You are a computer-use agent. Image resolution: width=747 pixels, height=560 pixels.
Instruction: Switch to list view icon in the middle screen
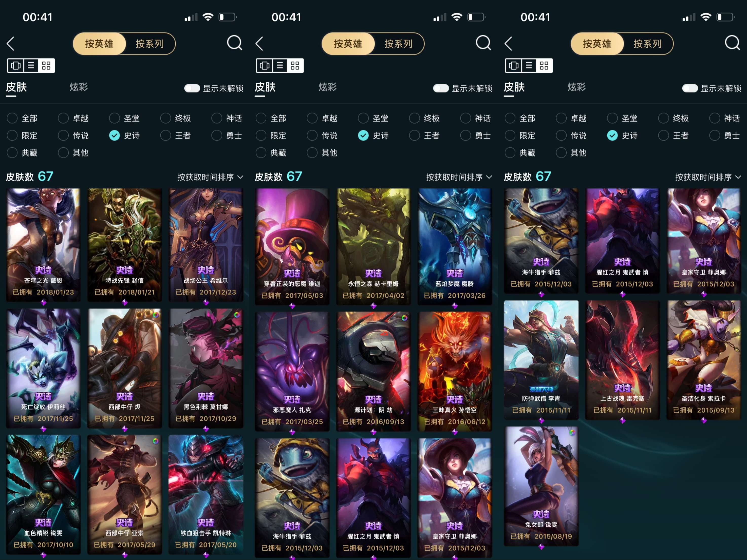[x=280, y=66]
